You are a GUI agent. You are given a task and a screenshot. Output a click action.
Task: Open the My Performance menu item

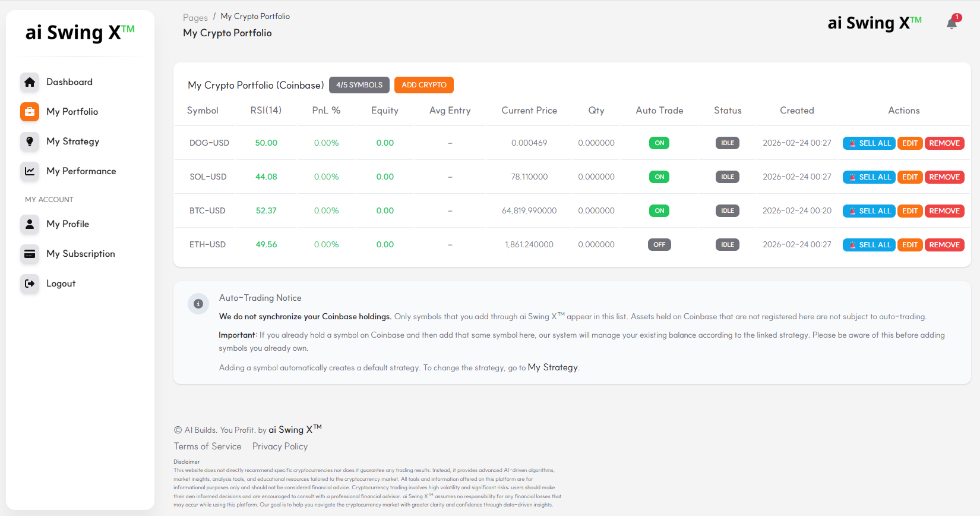[x=80, y=171]
